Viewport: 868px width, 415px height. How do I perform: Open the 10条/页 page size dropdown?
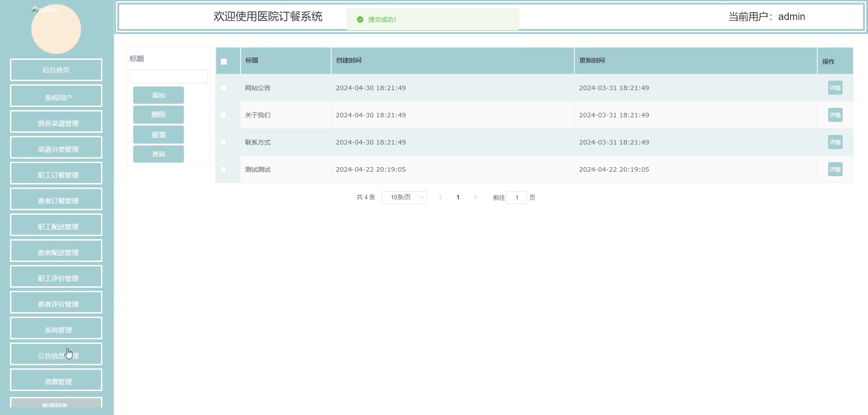click(x=405, y=198)
